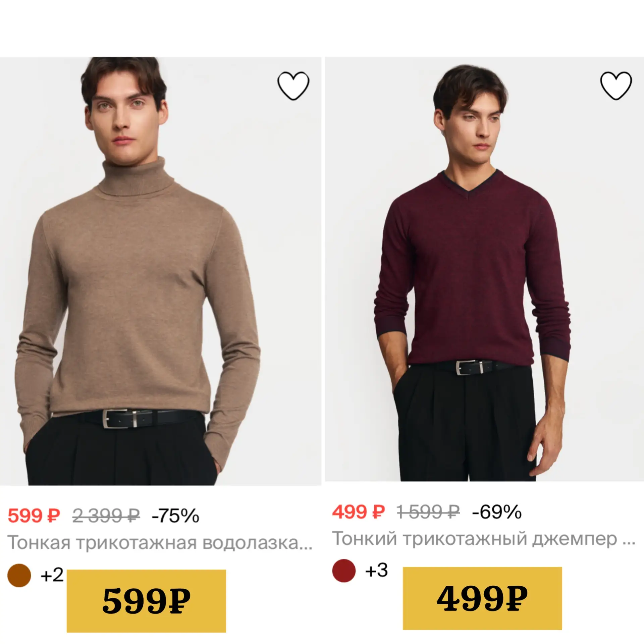Viewport: 644px width, 644px height.
Task: Show +2 more turtleneck colors
Action: click(52, 575)
